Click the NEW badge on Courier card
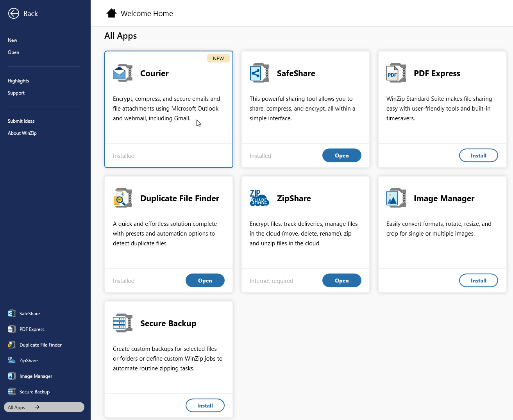 pyautogui.click(x=218, y=58)
